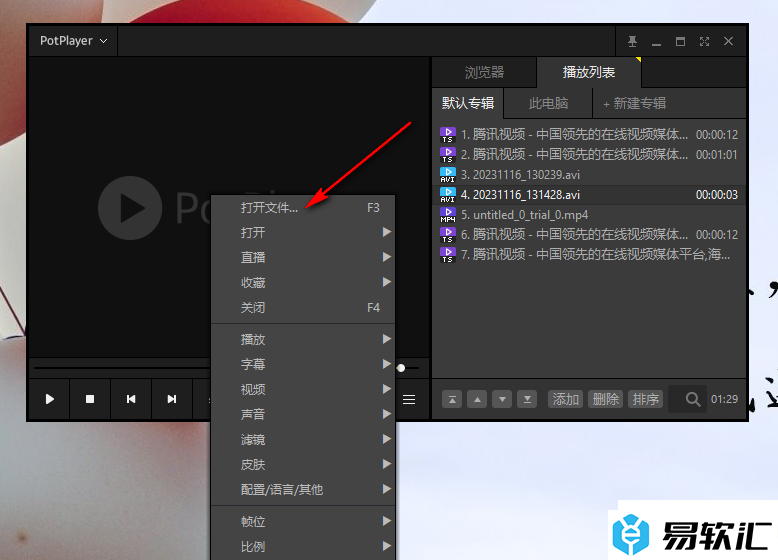Open the 皮肤 submenu
Viewport: 778px width, 560px height.
point(303,465)
